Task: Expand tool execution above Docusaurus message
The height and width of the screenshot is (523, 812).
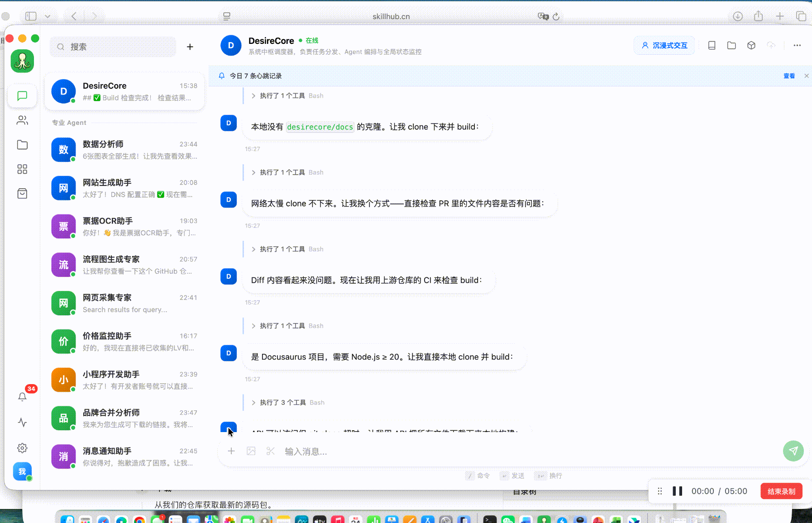Action: point(287,326)
